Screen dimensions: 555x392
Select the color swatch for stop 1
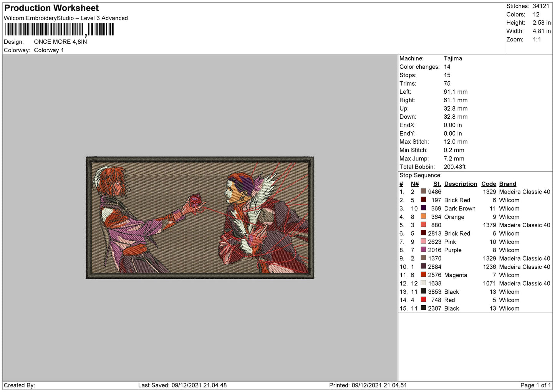click(x=423, y=192)
